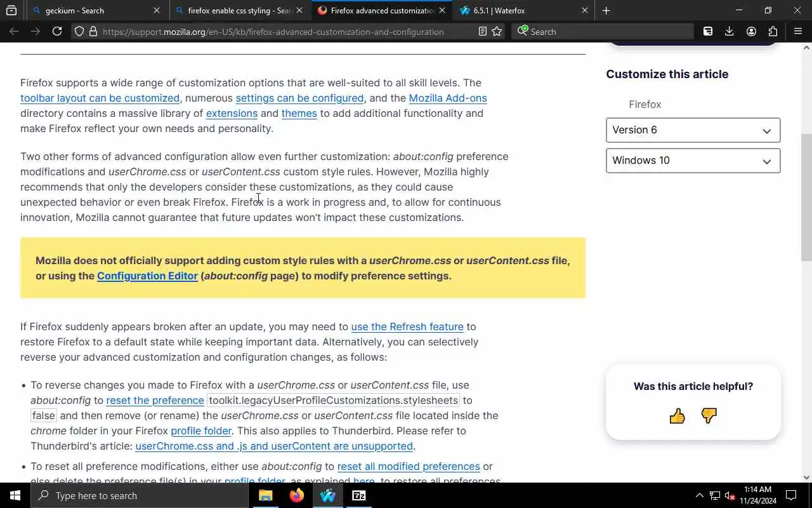The width and height of the screenshot is (812, 508).
Task: Click the site security padlock icon
Action: (x=93, y=31)
